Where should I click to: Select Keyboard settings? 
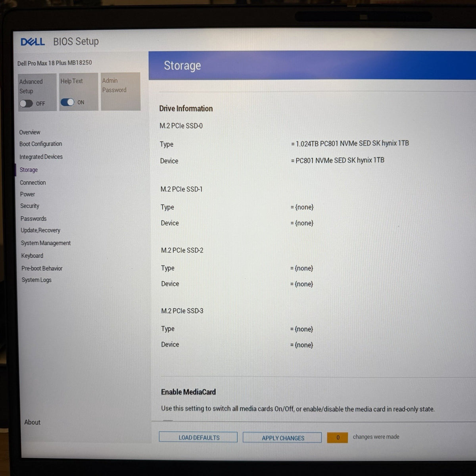[x=32, y=256]
